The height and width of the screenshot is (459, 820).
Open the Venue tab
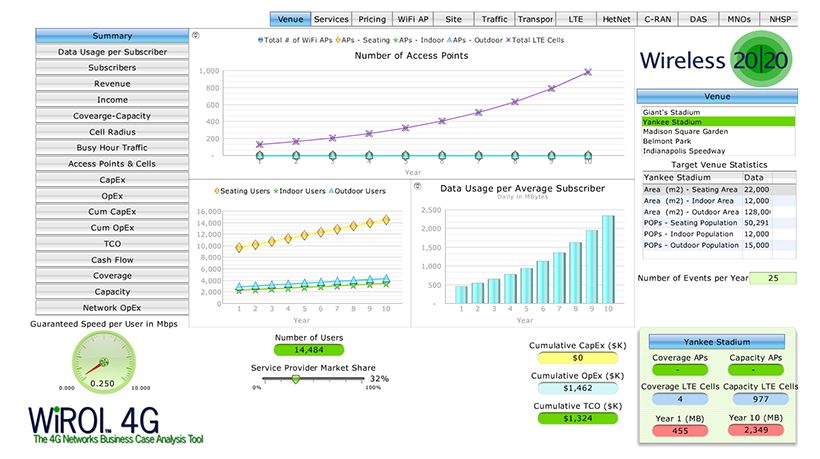[x=290, y=19]
